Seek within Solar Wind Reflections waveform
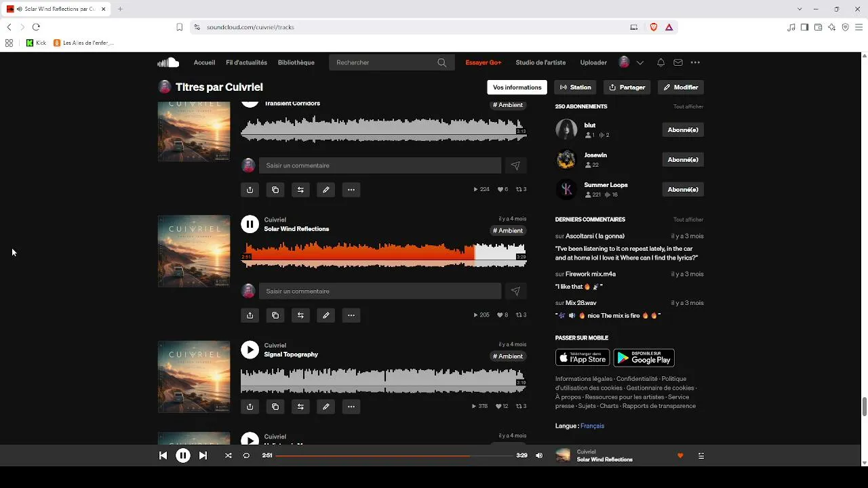 tap(384, 256)
